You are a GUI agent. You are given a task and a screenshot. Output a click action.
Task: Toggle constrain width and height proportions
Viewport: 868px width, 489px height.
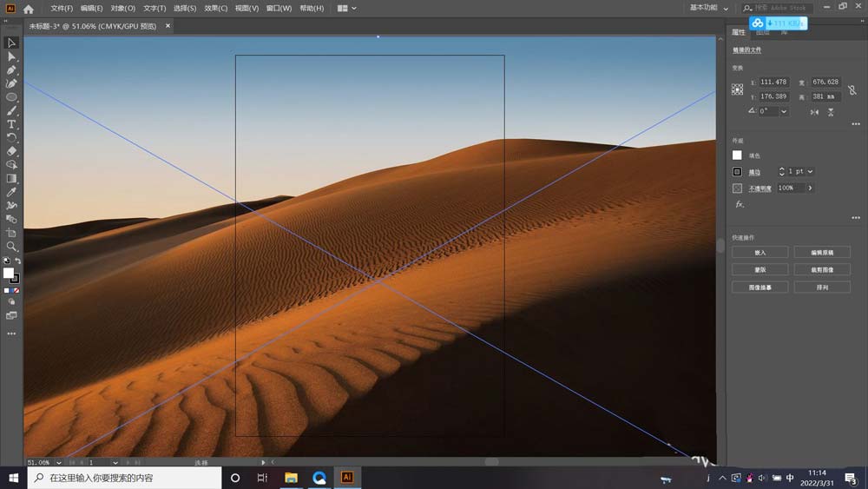click(x=852, y=89)
